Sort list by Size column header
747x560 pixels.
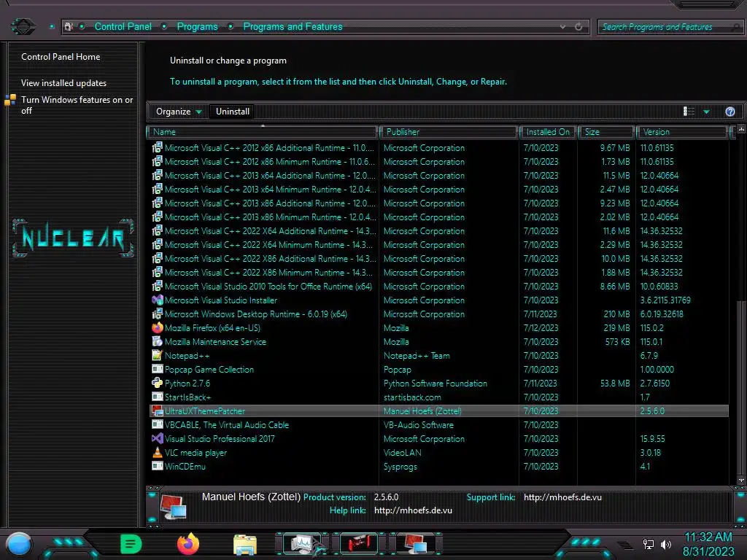[x=606, y=132]
